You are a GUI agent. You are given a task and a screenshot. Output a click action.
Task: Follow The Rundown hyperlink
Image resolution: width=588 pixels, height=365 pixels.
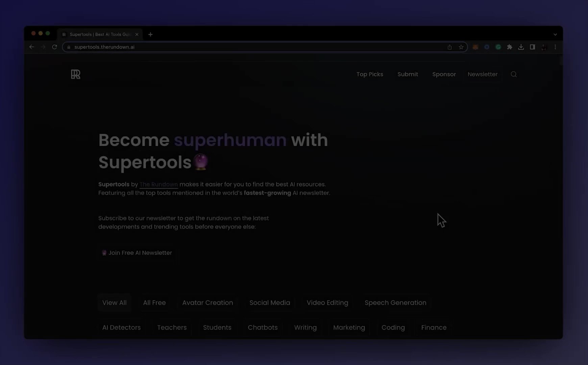coord(158,184)
